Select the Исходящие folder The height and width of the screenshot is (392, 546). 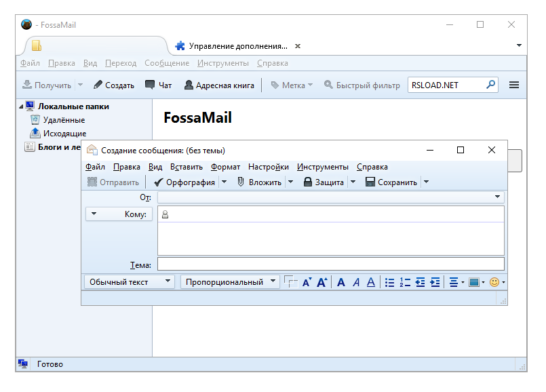pos(64,134)
